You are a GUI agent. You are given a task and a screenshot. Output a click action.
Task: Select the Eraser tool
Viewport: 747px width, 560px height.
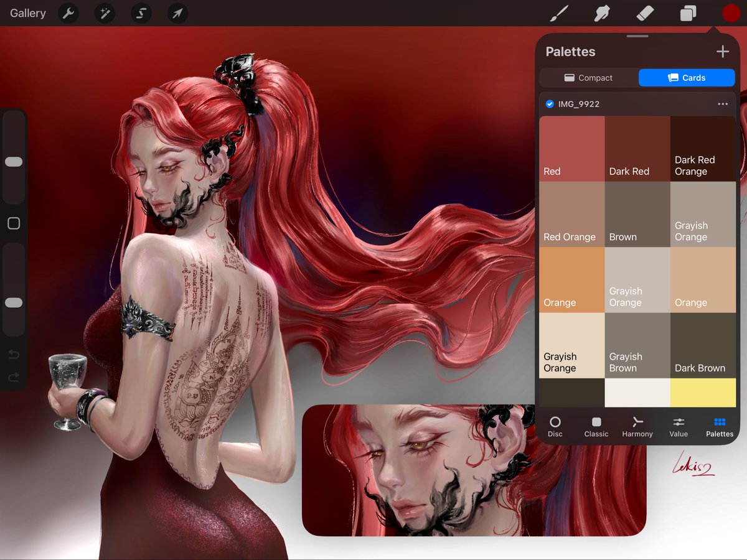(645, 12)
